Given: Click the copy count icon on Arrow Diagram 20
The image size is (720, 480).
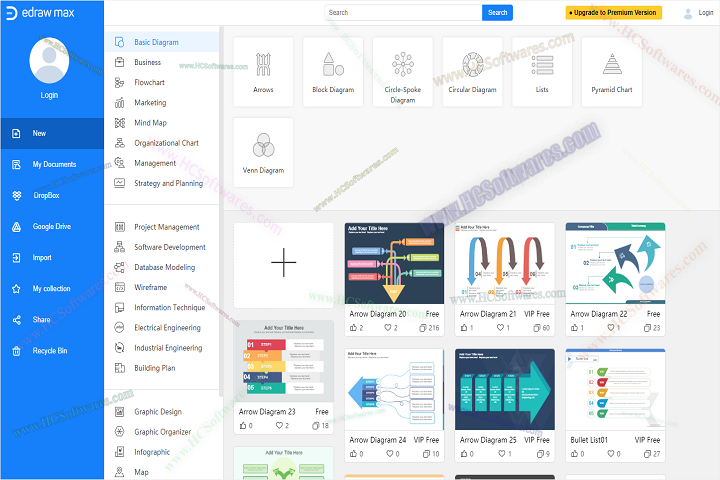Looking at the screenshot, I should point(422,328).
